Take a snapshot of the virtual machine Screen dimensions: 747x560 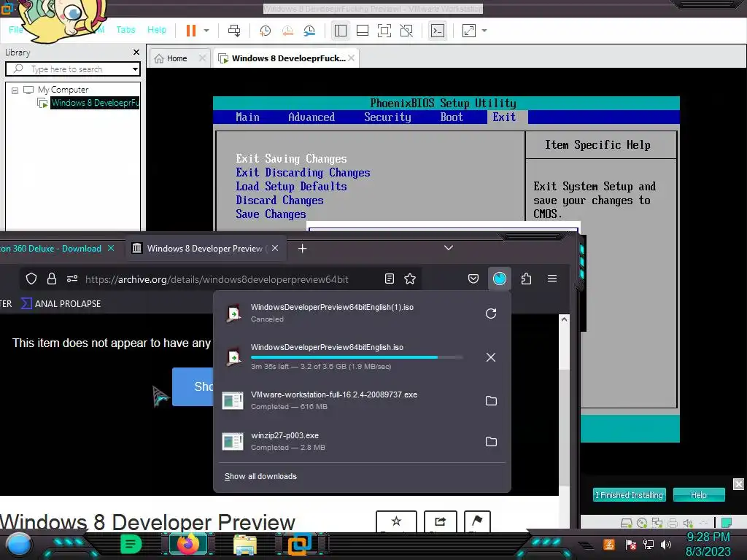pos(265,31)
